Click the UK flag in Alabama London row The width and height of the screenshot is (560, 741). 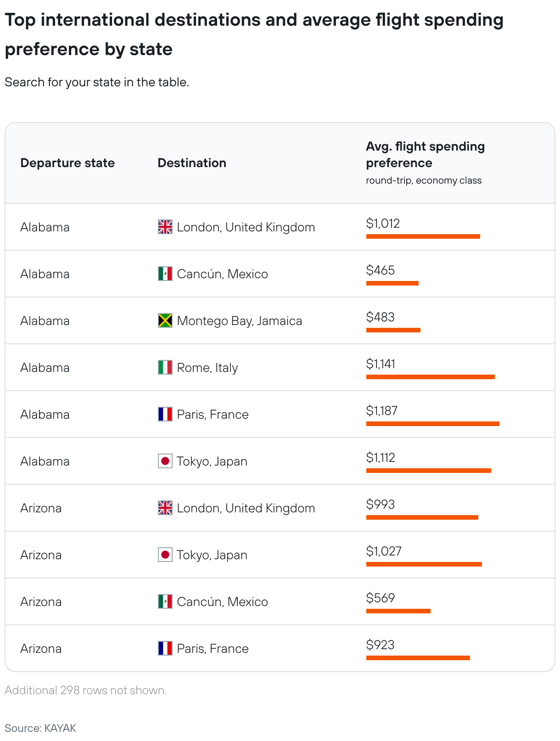(165, 227)
